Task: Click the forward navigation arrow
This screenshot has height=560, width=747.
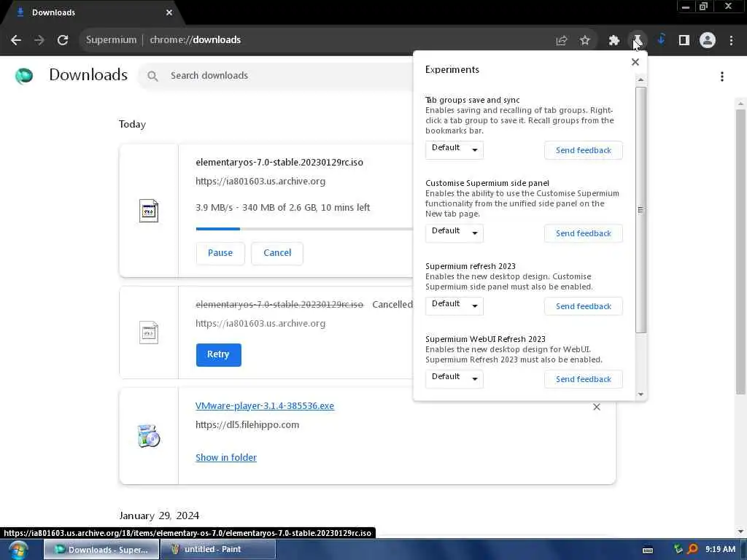Action: [x=39, y=40]
